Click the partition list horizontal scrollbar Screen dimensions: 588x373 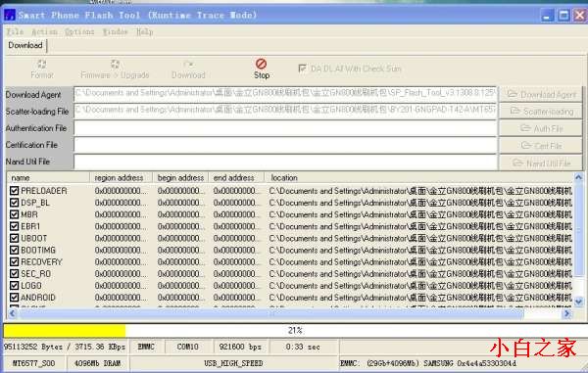click(x=270, y=314)
